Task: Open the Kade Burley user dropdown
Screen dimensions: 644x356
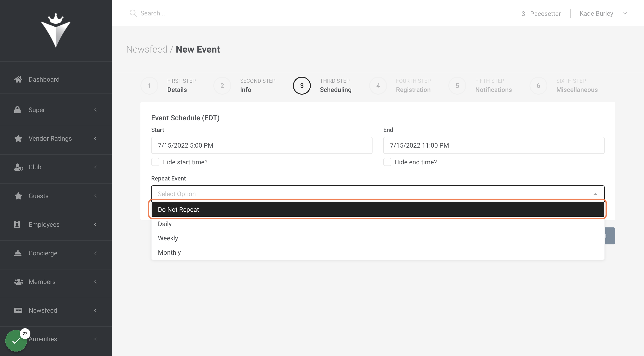Action: 603,13
